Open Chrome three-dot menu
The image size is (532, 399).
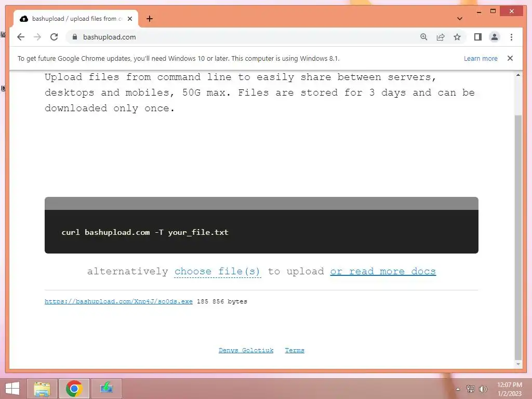click(x=511, y=37)
